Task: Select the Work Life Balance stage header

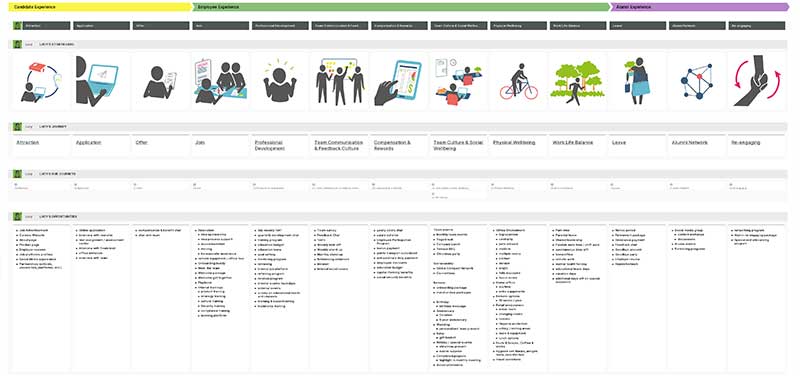Action: (x=579, y=26)
